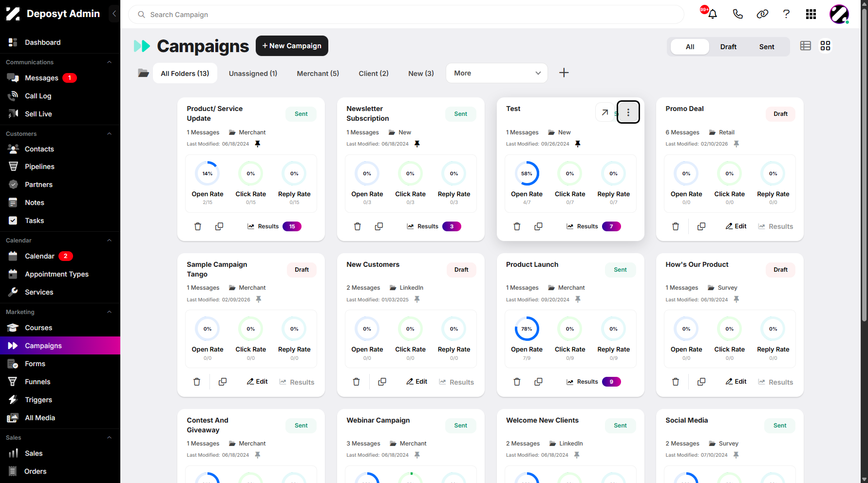868x483 pixels.
Task: Toggle pin on Promo Deal card
Action: (x=736, y=144)
